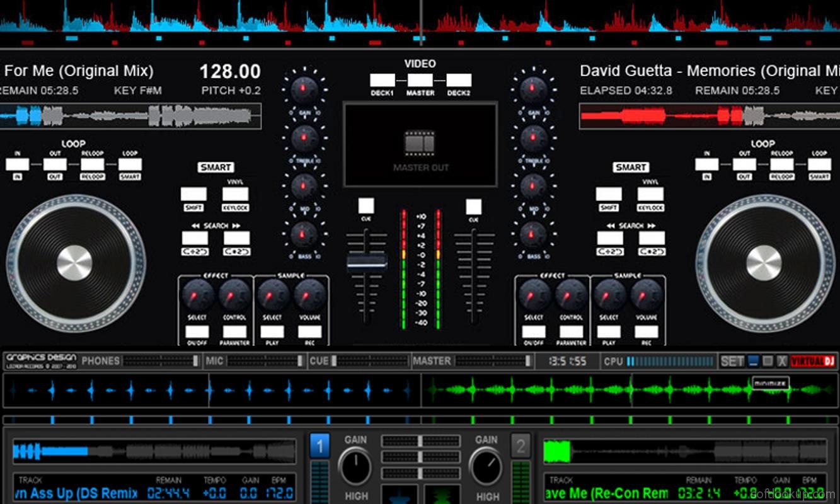Click right deck search fast-forward button

pyautogui.click(x=652, y=238)
